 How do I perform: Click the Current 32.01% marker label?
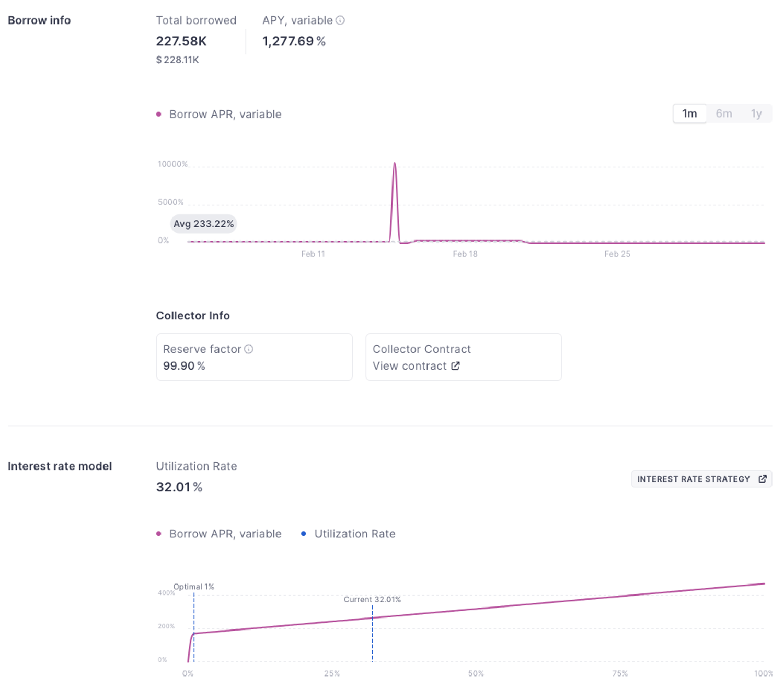point(372,599)
